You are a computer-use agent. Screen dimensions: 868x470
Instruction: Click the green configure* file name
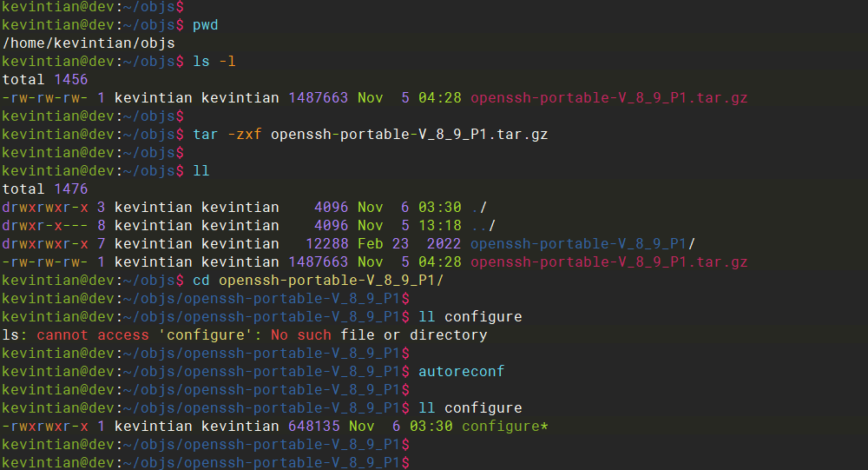pos(504,427)
